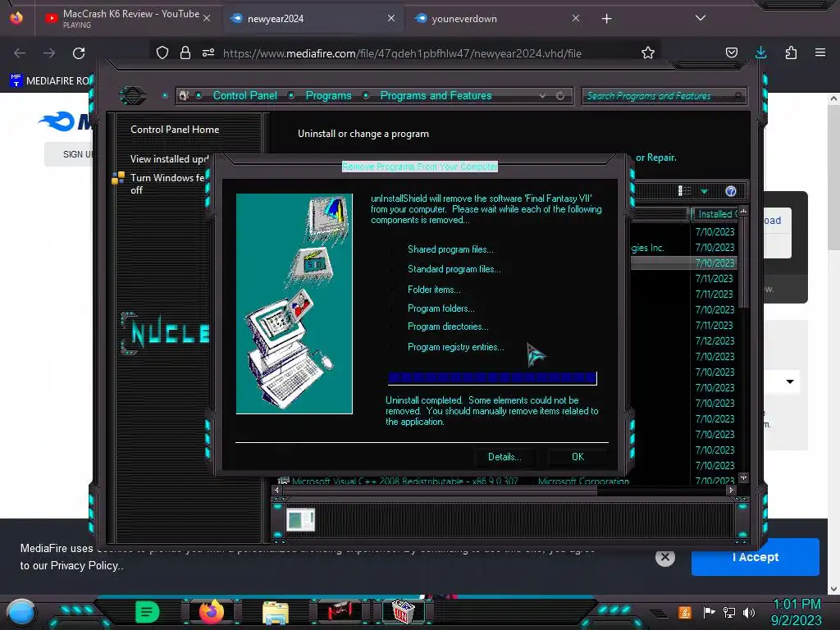Reload the MediaFire page
840x630 pixels.
point(79,53)
